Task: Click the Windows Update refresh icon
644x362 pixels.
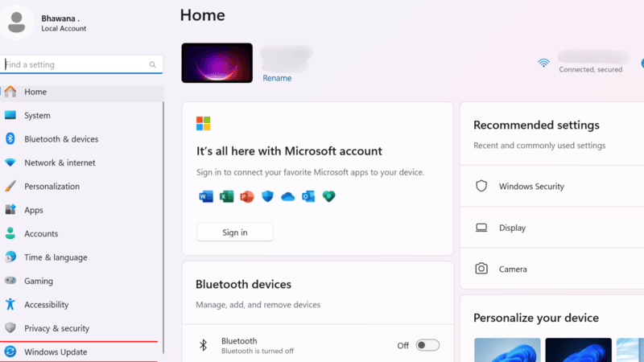Action: (10, 352)
